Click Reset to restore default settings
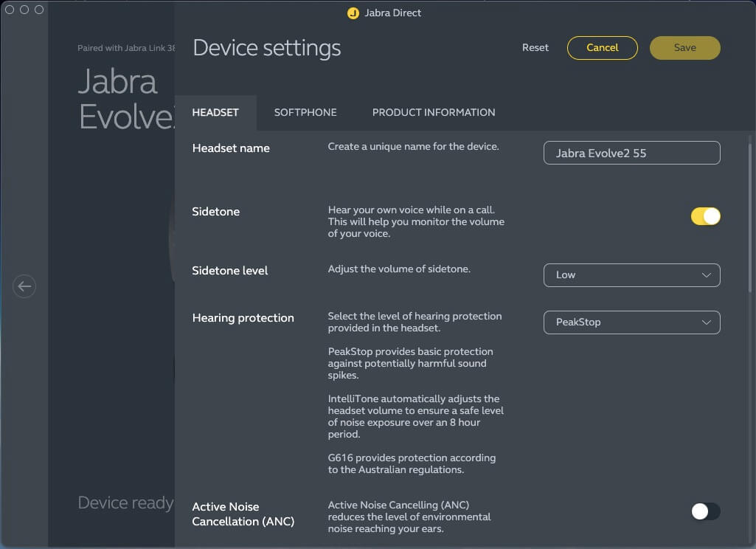Screen dimensions: 756x549 [535, 48]
